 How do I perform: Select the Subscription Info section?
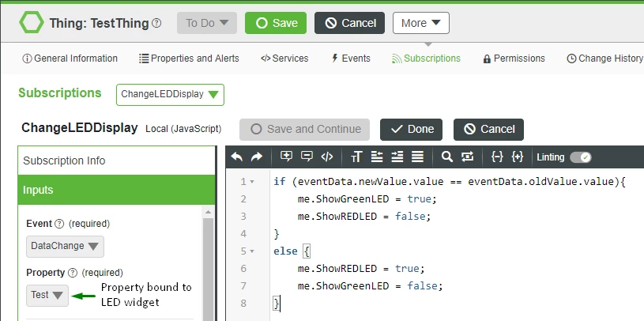pyautogui.click(x=116, y=160)
